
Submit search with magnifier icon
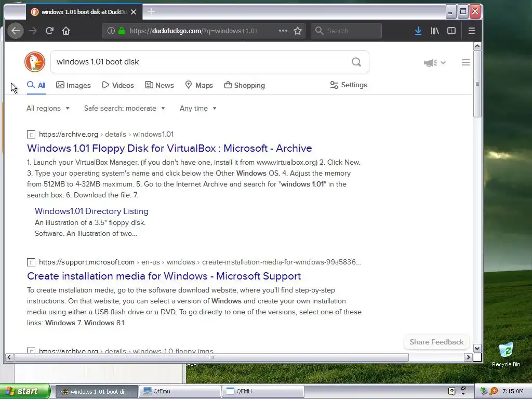pyautogui.click(x=356, y=62)
